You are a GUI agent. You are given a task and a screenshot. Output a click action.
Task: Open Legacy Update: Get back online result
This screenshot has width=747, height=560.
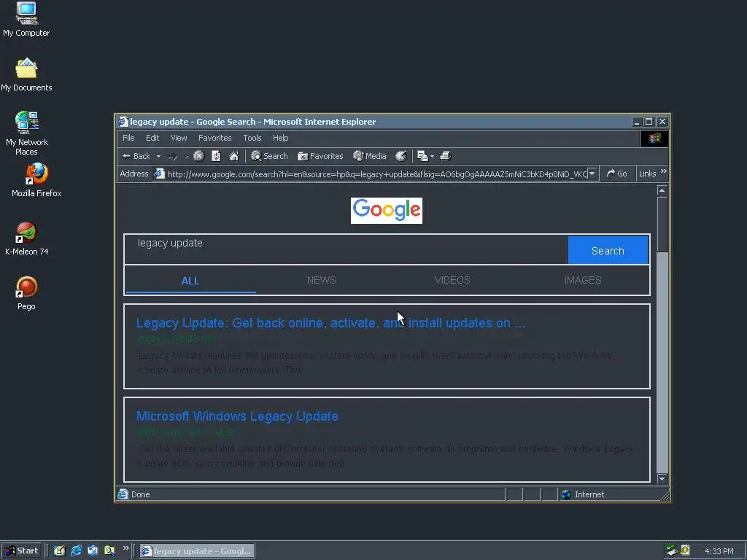tap(330, 323)
